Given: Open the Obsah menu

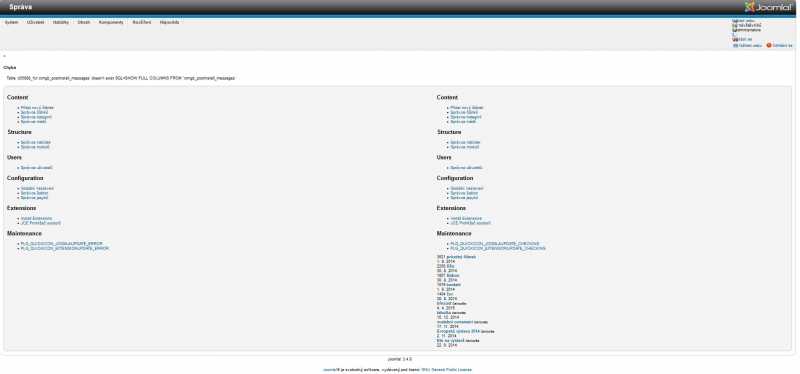Looking at the screenshot, I should pyautogui.click(x=84, y=22).
